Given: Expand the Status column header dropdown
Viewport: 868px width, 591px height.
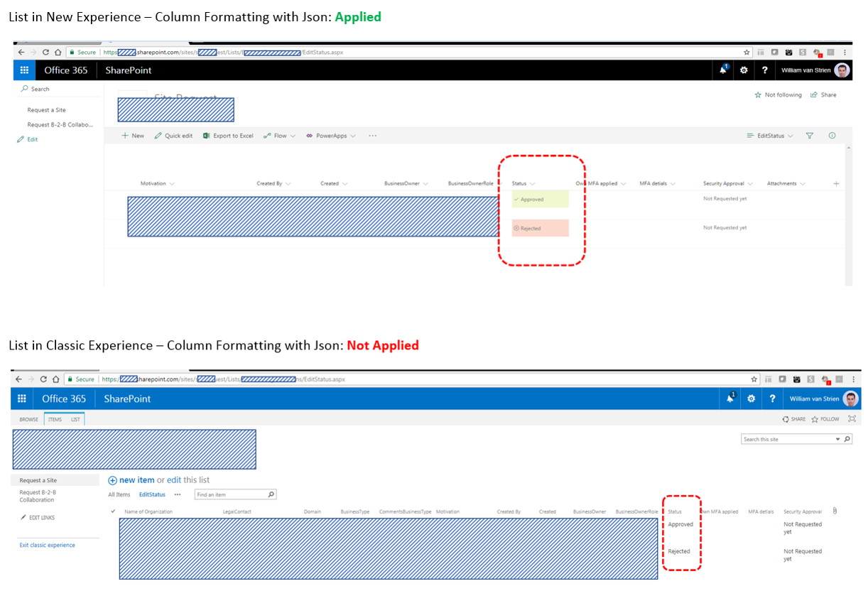Looking at the screenshot, I should [523, 183].
